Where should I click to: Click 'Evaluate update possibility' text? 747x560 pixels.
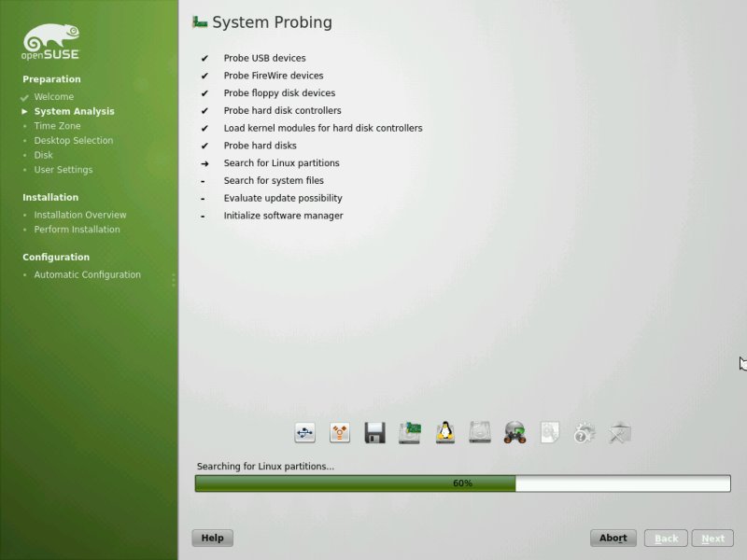click(283, 198)
